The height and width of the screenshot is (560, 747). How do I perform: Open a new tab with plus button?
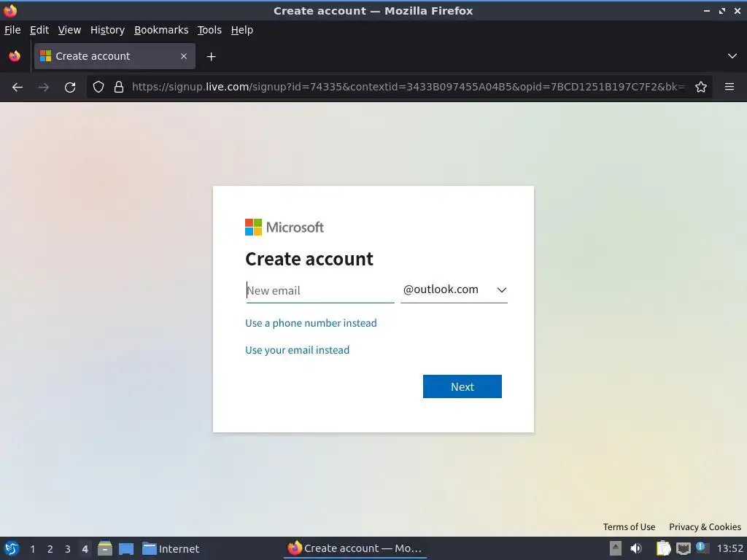point(211,57)
